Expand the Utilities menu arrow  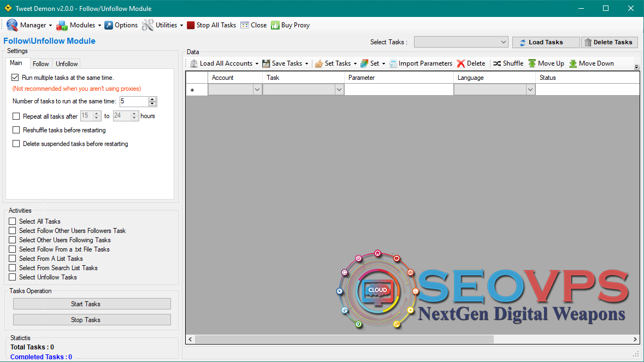181,26
